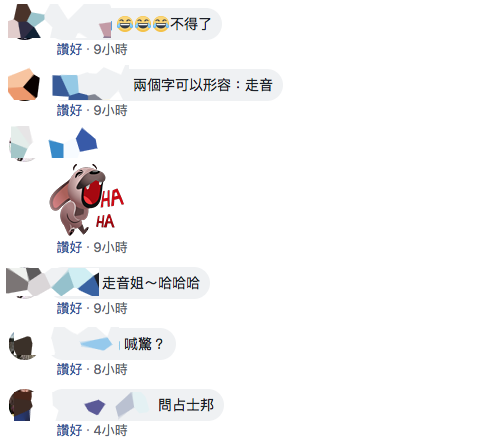Click avatar of the 問占士邦 commenter

[x=21, y=405]
